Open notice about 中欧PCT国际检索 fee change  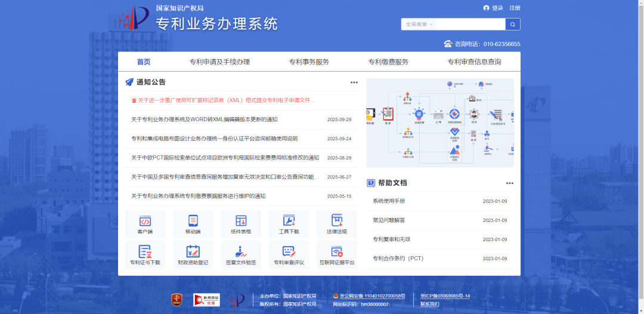pos(225,158)
